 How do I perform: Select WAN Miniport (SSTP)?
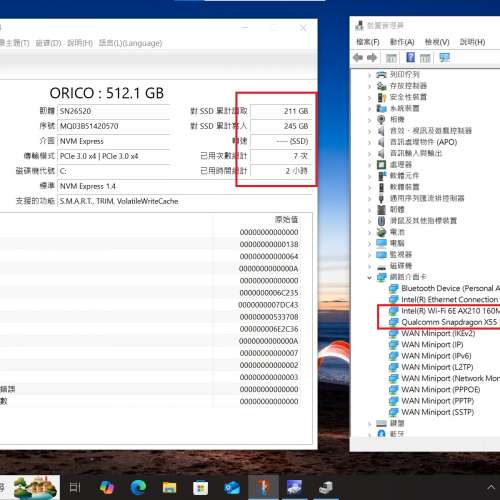[437, 412]
